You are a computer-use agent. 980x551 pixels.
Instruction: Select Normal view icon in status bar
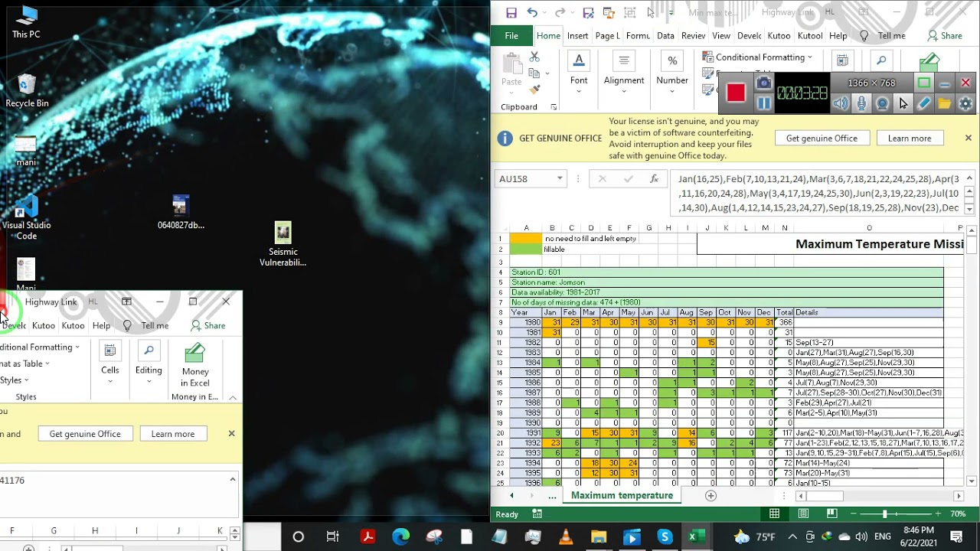click(x=774, y=514)
